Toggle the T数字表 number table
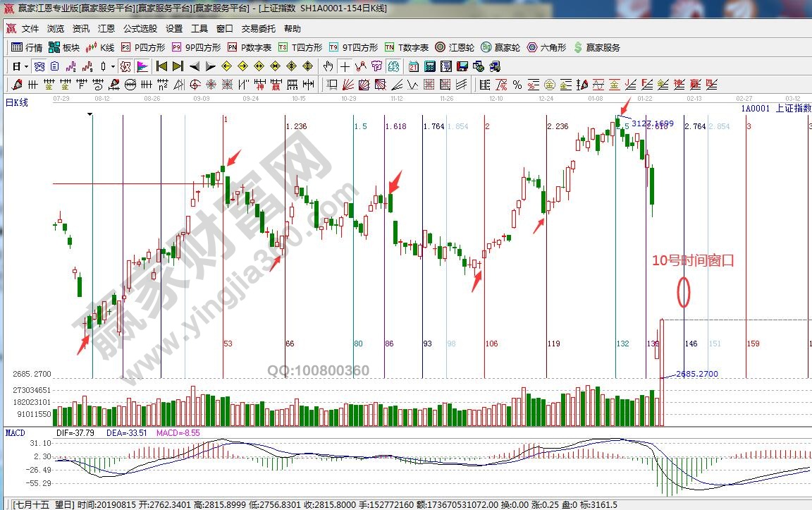812x510 pixels. pyautogui.click(x=406, y=47)
